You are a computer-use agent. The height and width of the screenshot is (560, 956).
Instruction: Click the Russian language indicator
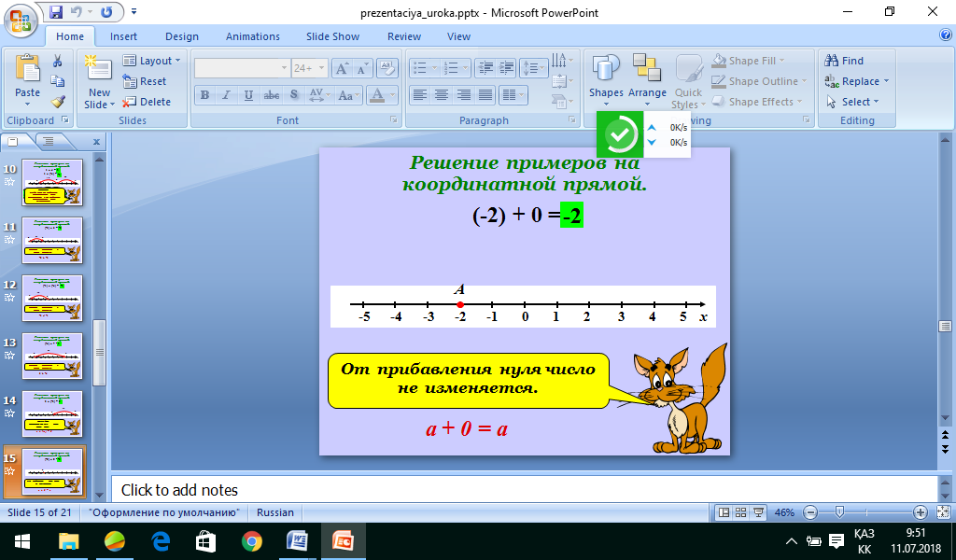point(275,512)
